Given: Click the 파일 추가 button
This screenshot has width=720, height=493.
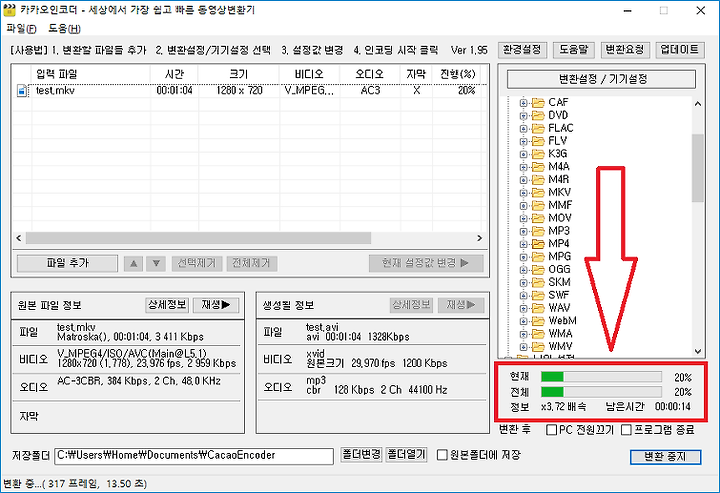Looking at the screenshot, I should pos(68,263).
